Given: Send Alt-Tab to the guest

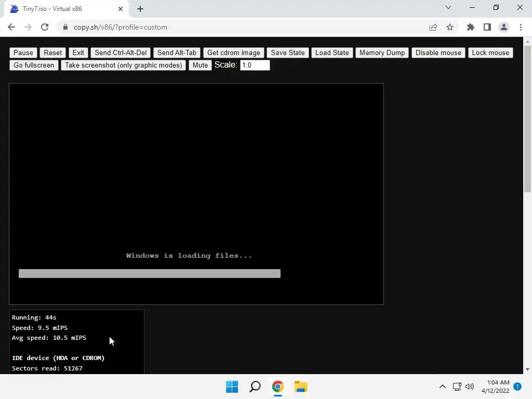Looking at the screenshot, I should (177, 52).
